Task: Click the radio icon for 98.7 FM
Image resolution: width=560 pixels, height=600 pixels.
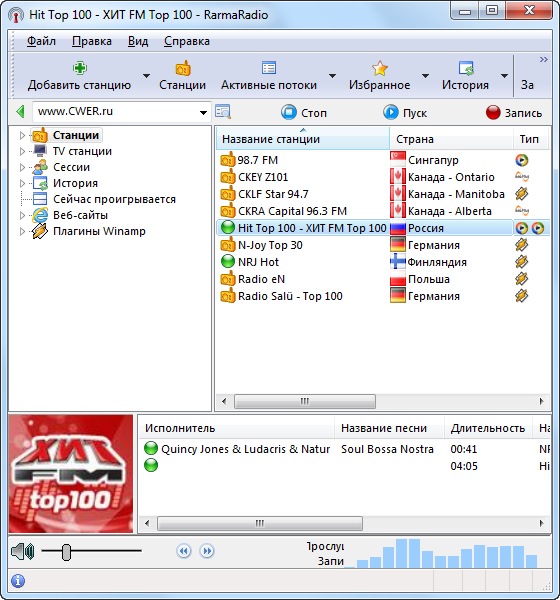Action: coord(228,160)
